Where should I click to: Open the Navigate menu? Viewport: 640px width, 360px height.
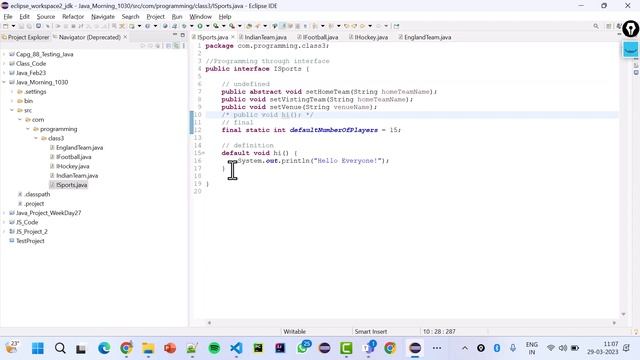coord(103,17)
